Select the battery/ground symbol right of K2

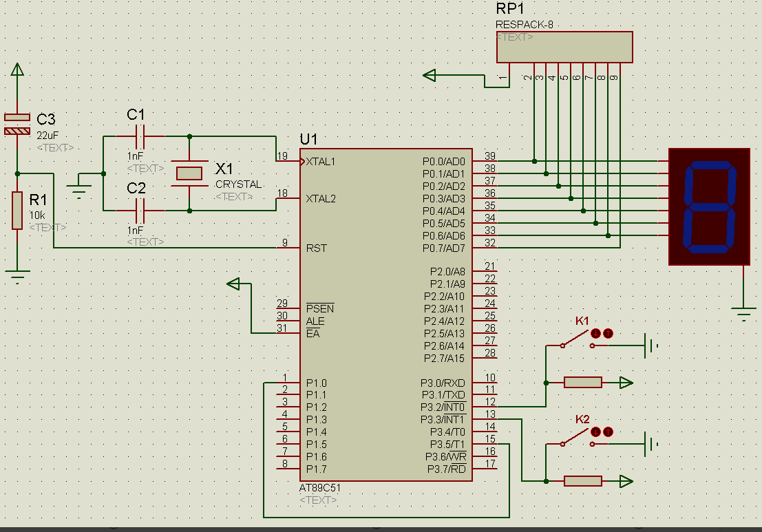click(x=650, y=444)
